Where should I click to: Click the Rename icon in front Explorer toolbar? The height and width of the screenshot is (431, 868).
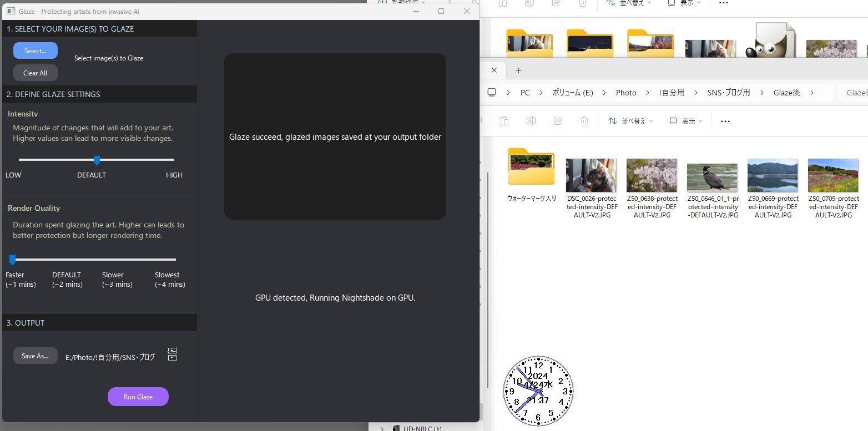(531, 121)
